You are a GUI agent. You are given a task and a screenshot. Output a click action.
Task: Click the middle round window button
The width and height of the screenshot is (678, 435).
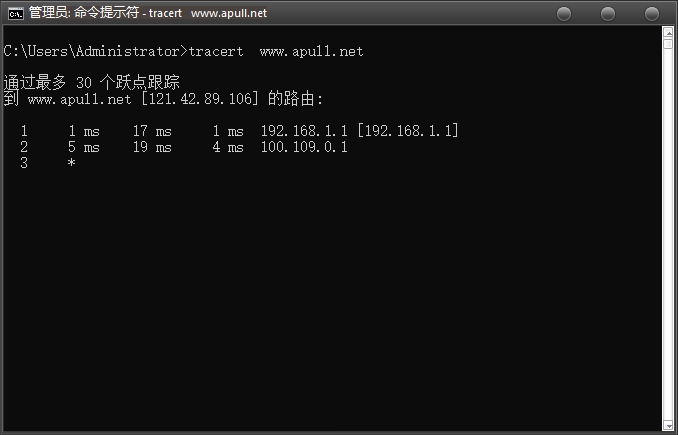[x=608, y=14]
